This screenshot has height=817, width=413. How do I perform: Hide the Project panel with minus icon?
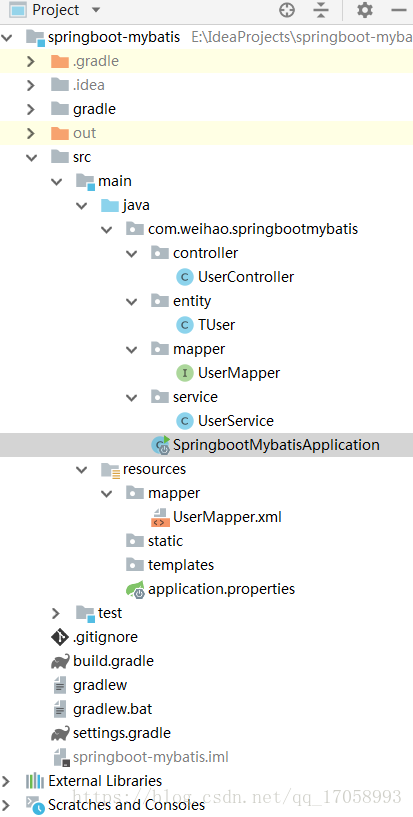pos(399,10)
